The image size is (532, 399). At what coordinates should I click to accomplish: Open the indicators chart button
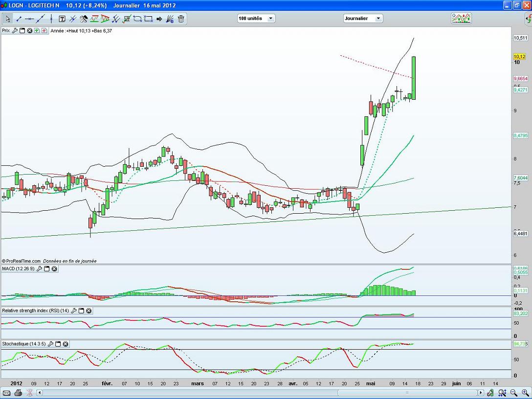[461, 19]
